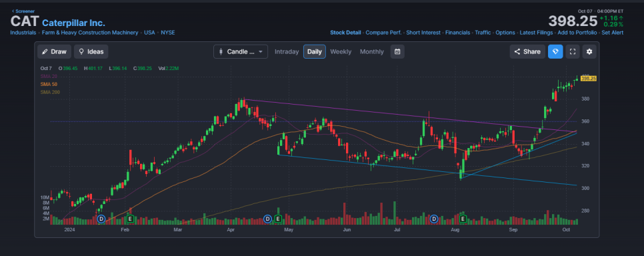
Task: Open the calendar date range icon
Action: 397,52
